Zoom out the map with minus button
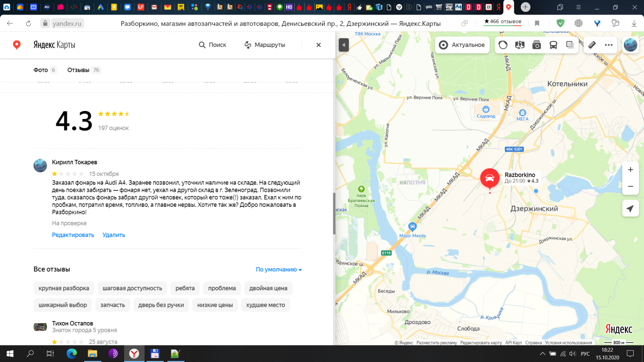Image resolution: width=644 pixels, height=362 pixels. pos(631,186)
